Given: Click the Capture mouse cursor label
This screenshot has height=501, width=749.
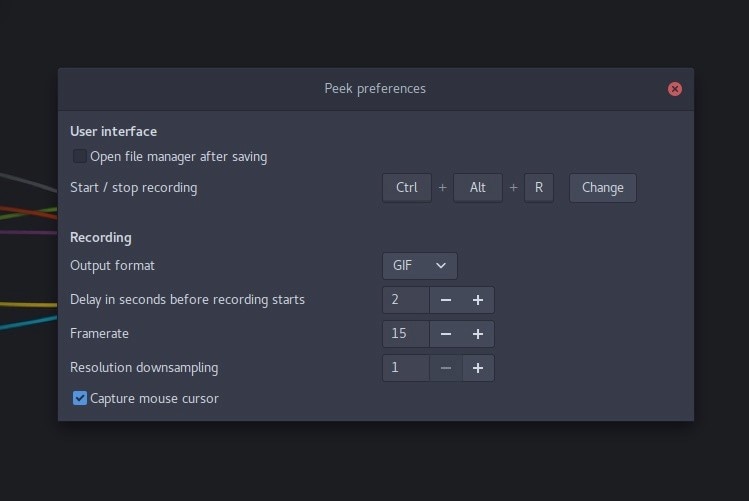Looking at the screenshot, I should point(154,398).
